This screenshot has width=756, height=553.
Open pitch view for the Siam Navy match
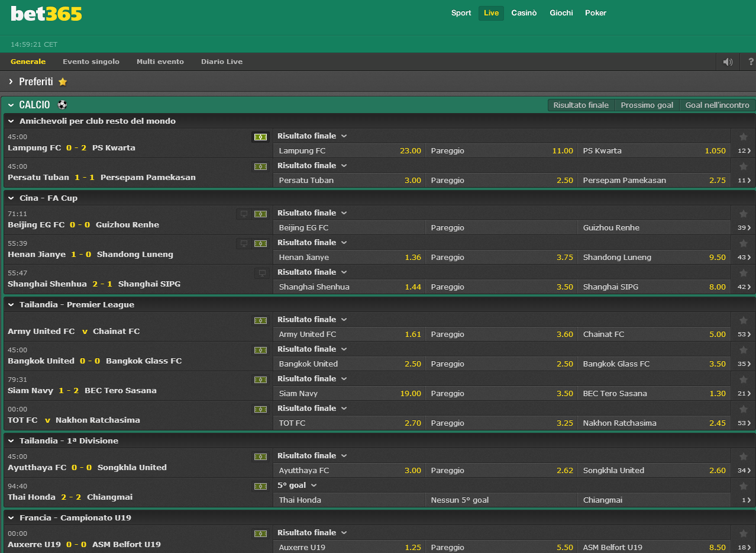click(260, 380)
